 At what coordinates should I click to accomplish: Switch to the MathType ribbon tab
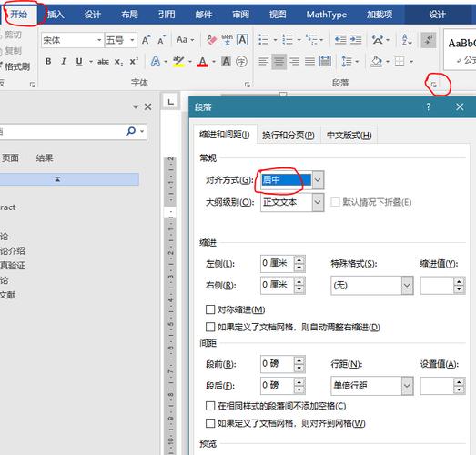[327, 15]
